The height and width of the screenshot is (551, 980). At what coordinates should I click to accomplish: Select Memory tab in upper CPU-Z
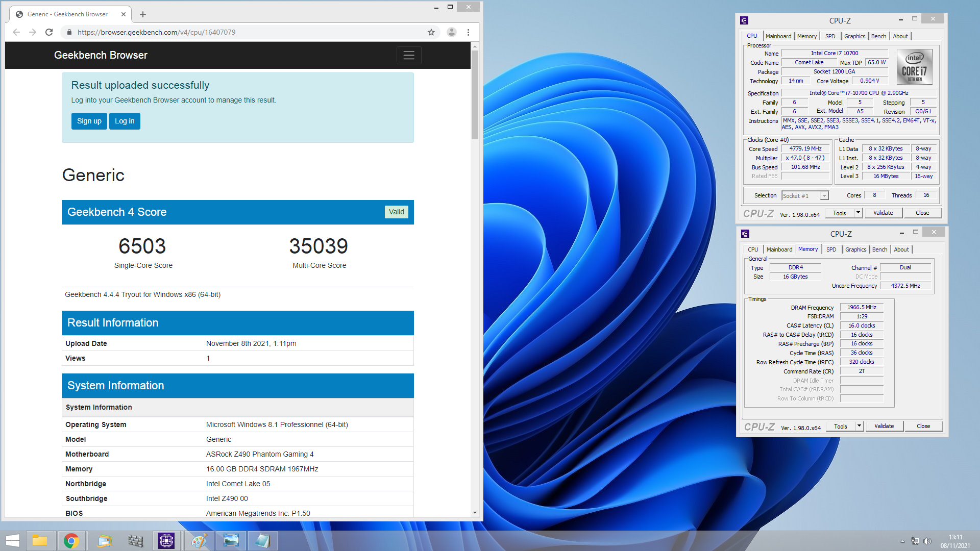click(807, 36)
